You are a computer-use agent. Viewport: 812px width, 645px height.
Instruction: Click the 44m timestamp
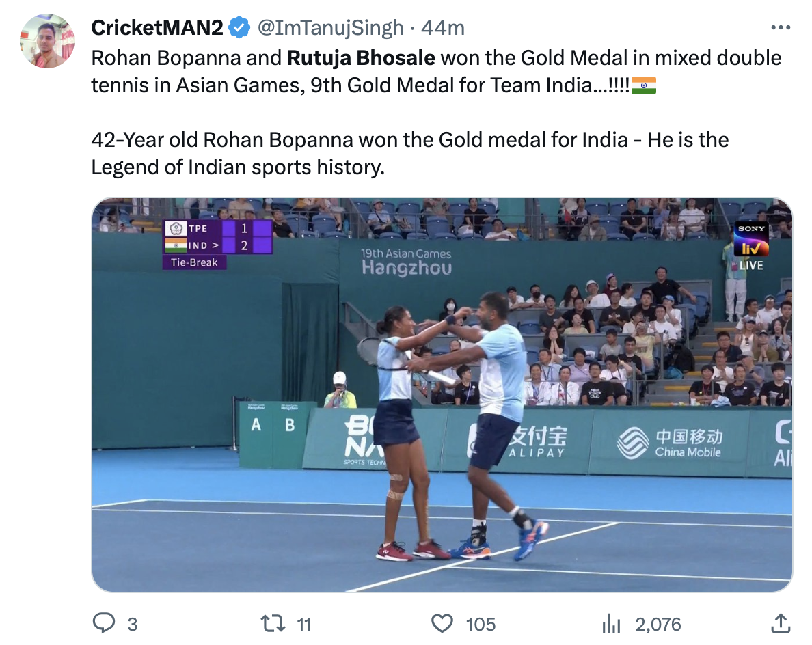pos(443,28)
